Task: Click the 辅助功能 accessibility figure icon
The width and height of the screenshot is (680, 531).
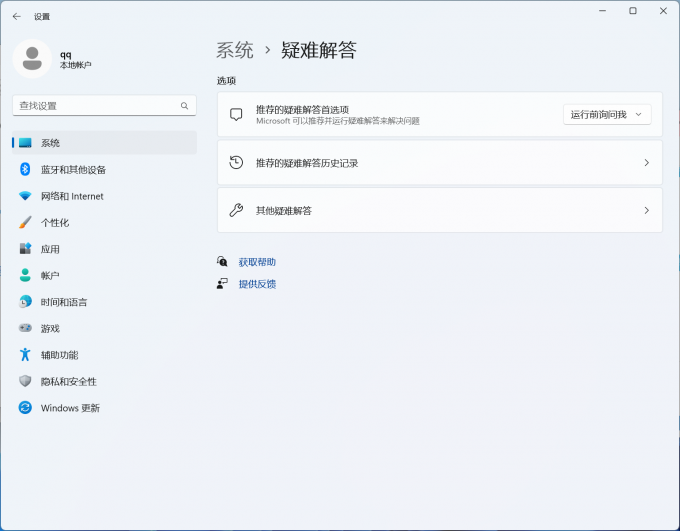Action: (25, 354)
